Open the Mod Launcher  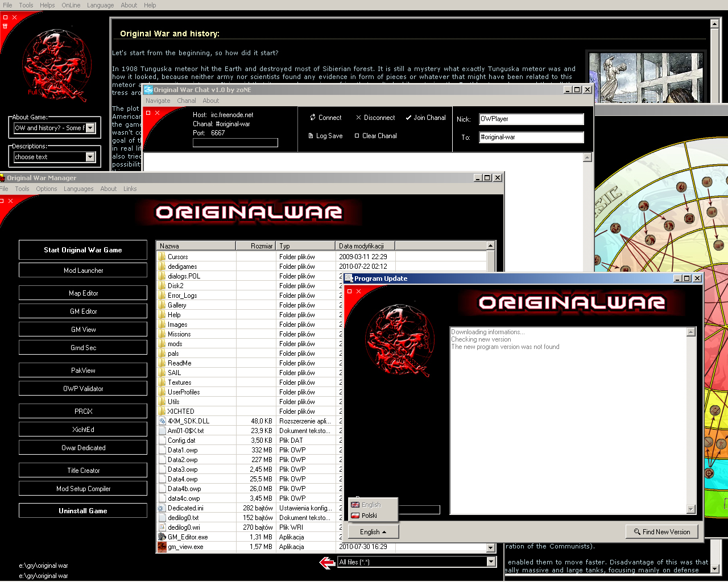[83, 271]
